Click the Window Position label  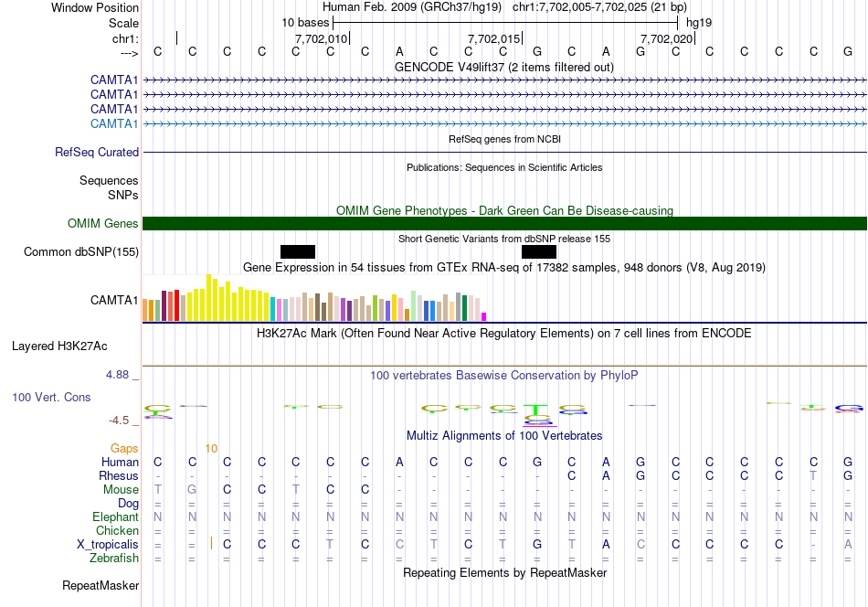[95, 7]
